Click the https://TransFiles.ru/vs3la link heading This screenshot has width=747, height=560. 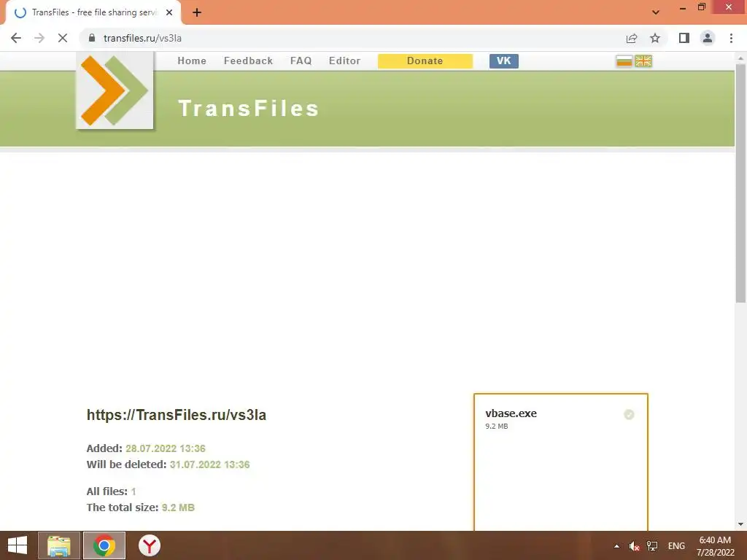click(x=177, y=415)
